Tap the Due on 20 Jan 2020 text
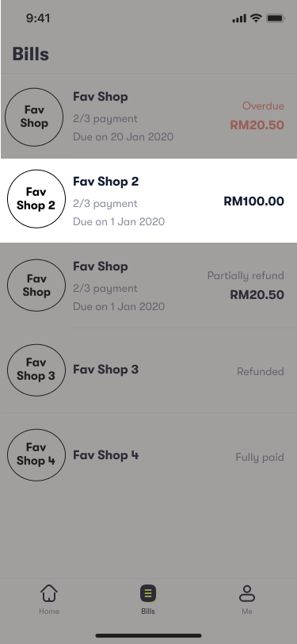Screen dimensions: 297x644 (123, 136)
